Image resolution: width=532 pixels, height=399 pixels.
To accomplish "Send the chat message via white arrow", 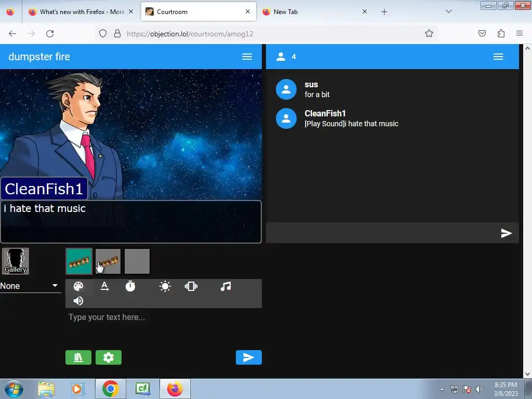I will point(506,233).
